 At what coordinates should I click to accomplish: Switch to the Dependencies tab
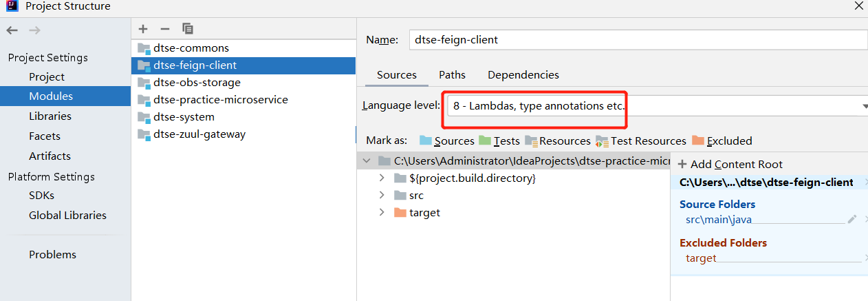523,75
